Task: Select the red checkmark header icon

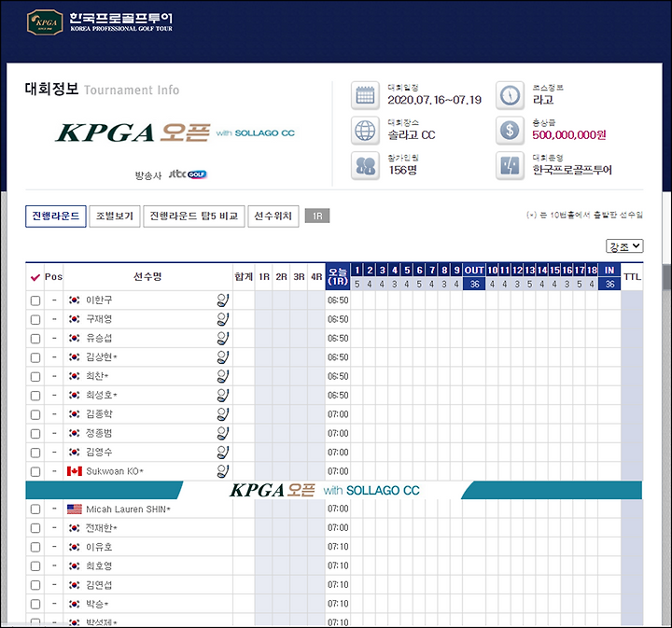Action: (35, 277)
